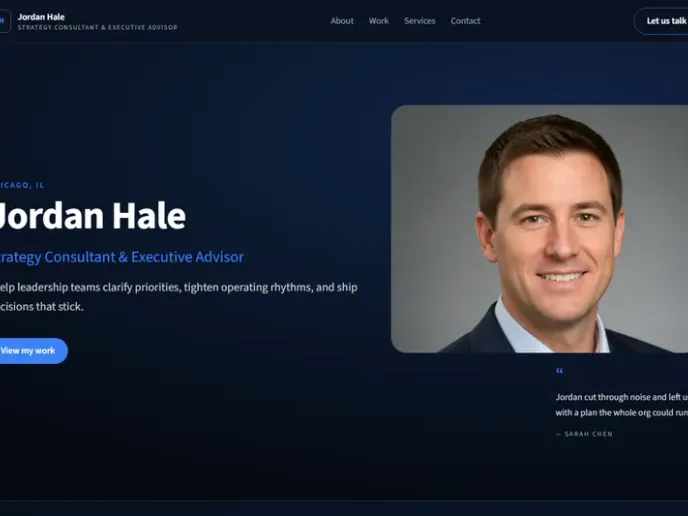Click the Sarah Chen attribution

click(x=584, y=434)
